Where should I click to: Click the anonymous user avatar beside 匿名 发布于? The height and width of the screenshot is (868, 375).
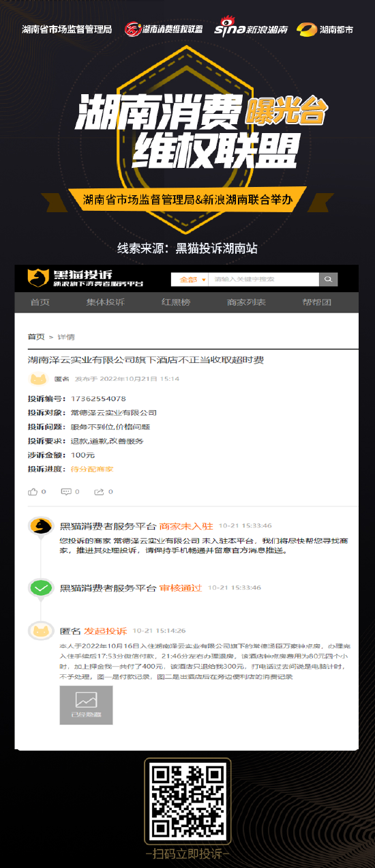pyautogui.click(x=39, y=379)
